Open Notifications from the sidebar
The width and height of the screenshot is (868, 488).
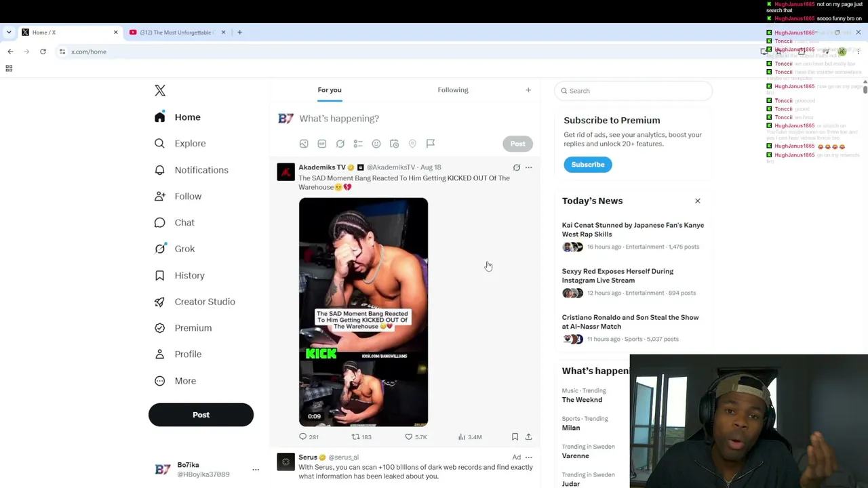click(191, 170)
